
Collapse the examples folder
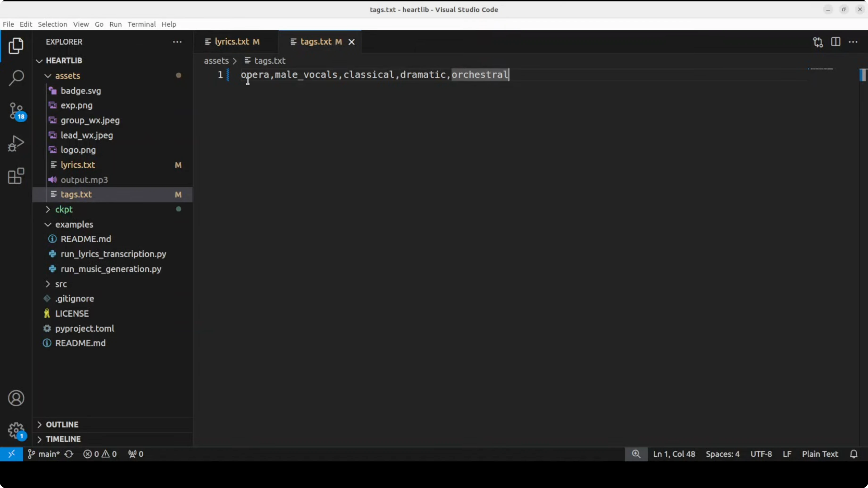coord(74,224)
